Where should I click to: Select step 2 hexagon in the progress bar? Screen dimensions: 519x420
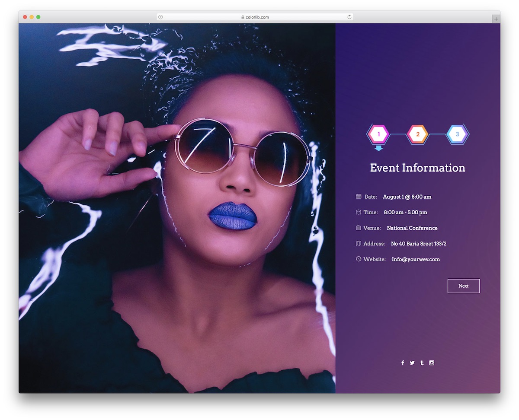point(417,134)
